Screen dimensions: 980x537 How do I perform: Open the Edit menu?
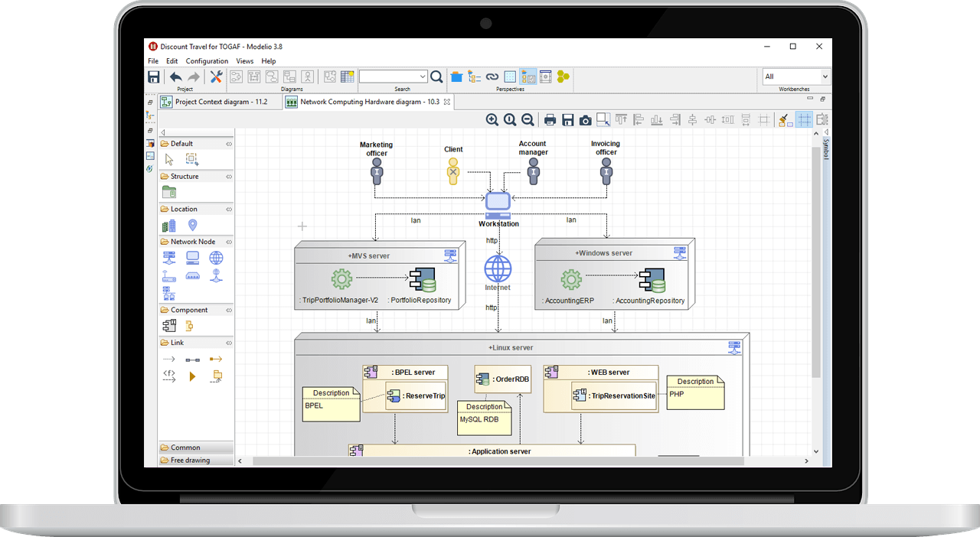coord(172,61)
